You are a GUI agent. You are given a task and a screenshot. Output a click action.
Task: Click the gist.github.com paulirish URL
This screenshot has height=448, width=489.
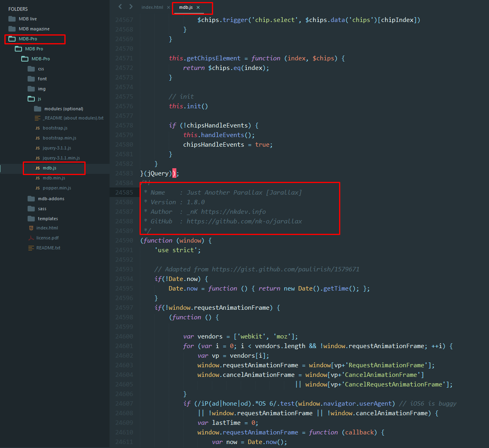click(x=285, y=269)
